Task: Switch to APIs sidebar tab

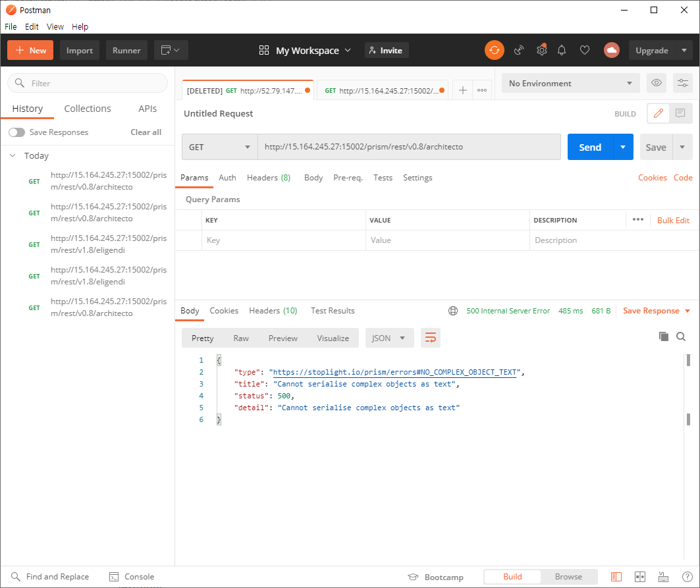Action: 148,109
